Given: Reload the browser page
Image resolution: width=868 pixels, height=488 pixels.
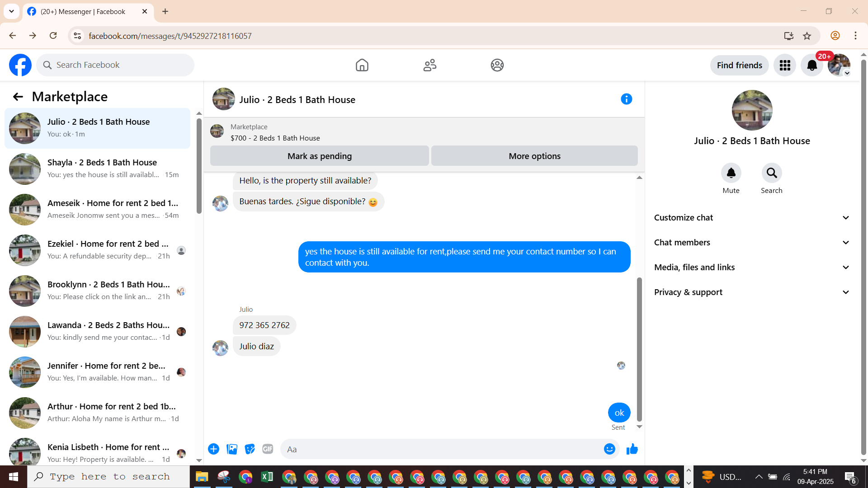Looking at the screenshot, I should [x=53, y=36].
